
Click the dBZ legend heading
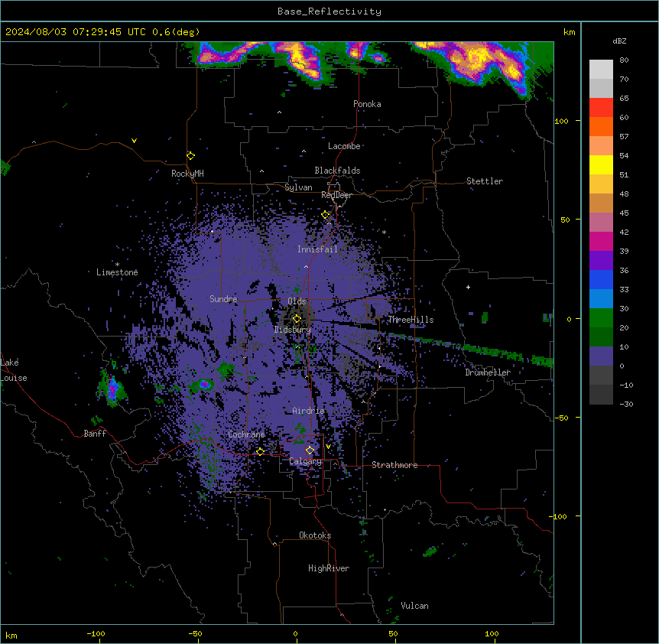619,41
